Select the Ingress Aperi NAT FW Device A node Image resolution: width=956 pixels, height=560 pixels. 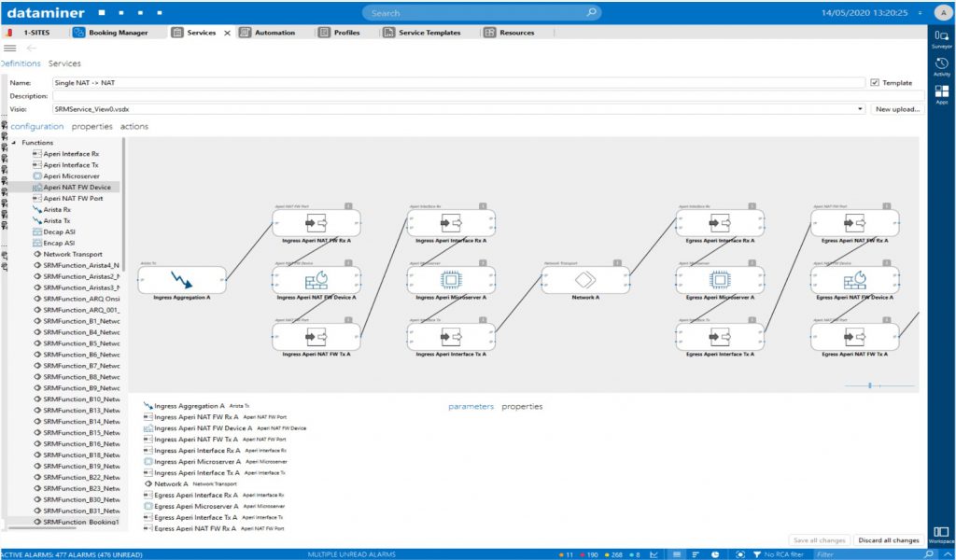316,280
